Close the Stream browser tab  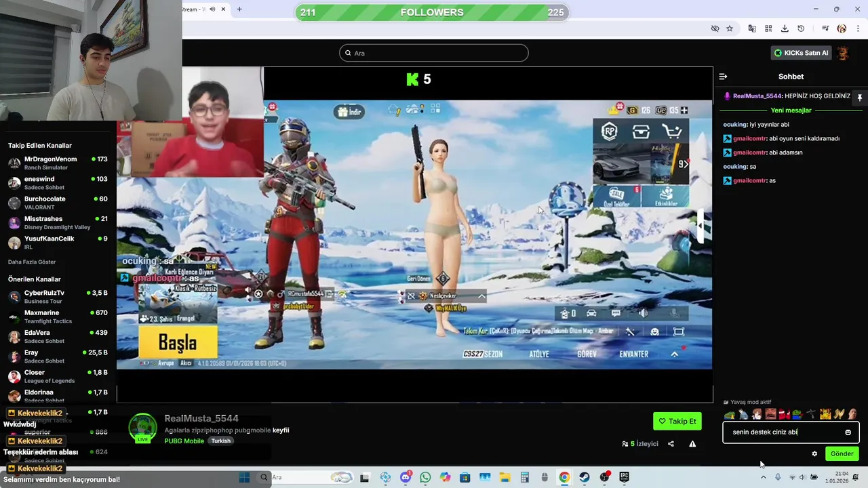pyautogui.click(x=224, y=9)
